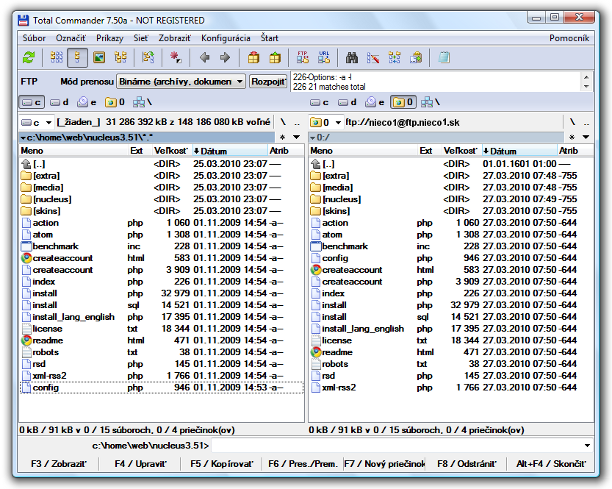Click the copy names to clipboard icon
The height and width of the screenshot is (489, 612).
[x=416, y=58]
